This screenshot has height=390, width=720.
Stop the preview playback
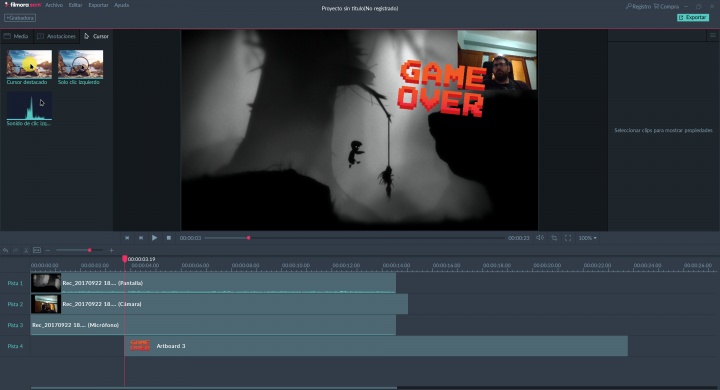169,238
